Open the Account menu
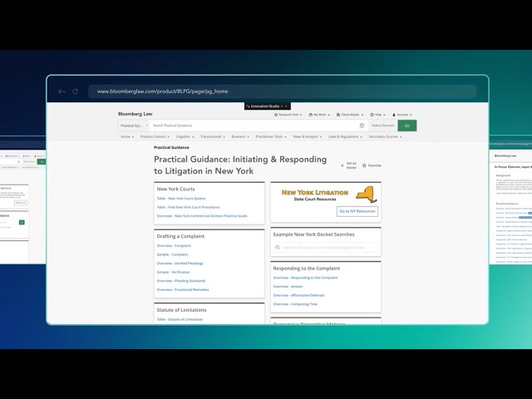This screenshot has width=532, height=399. [402, 115]
